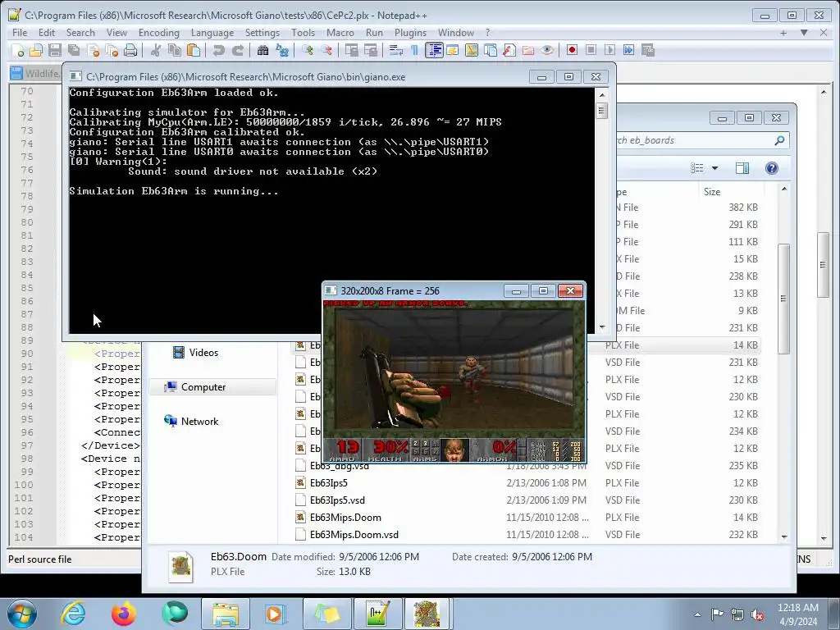The width and height of the screenshot is (840, 630).
Task: Start macro recording with red dot
Action: (x=572, y=50)
